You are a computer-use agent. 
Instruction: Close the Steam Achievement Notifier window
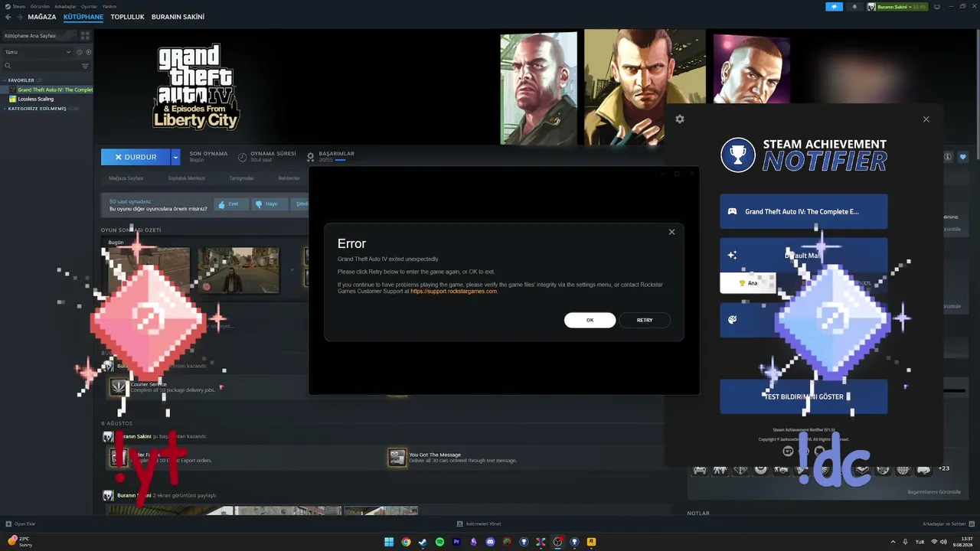click(926, 119)
